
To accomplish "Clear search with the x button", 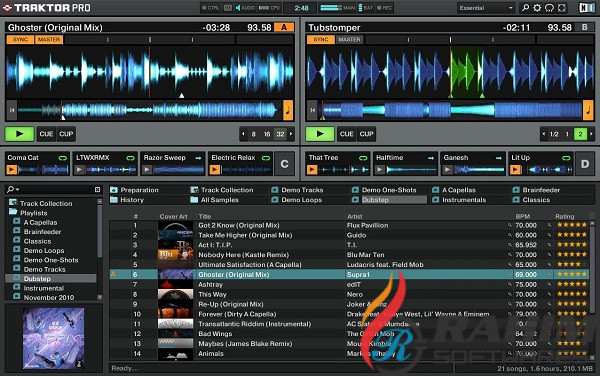I will pyautogui.click(x=97, y=189).
